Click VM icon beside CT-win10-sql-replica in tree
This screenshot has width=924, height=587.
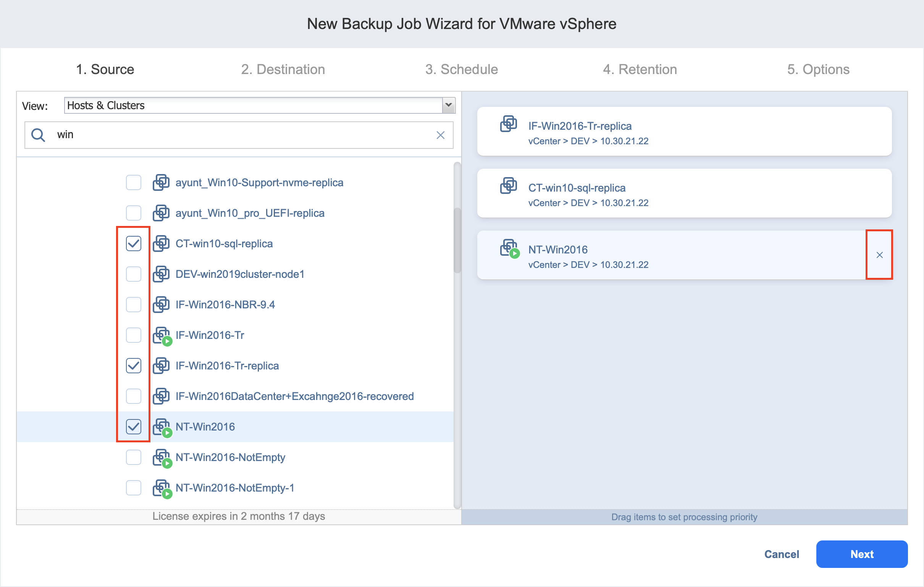point(161,244)
